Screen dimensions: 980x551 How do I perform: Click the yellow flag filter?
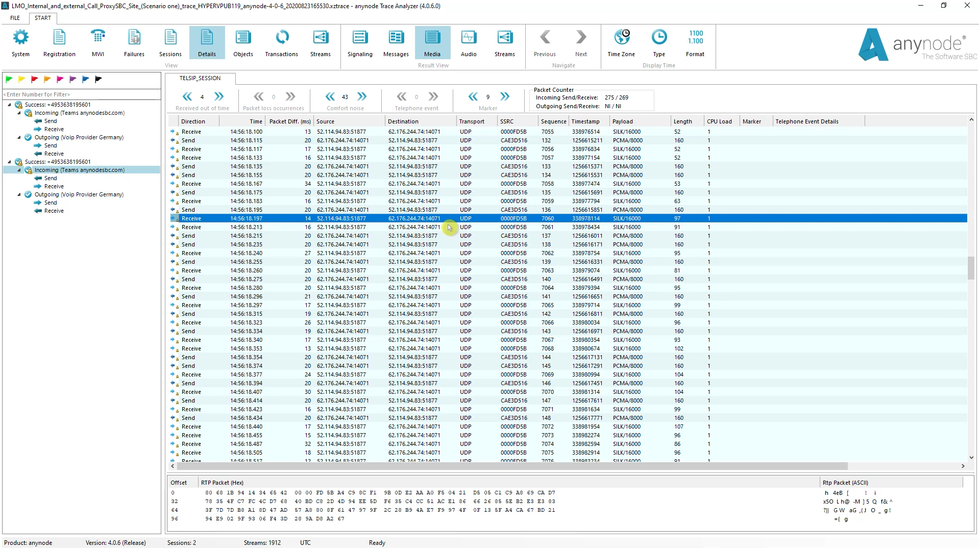[x=22, y=79]
